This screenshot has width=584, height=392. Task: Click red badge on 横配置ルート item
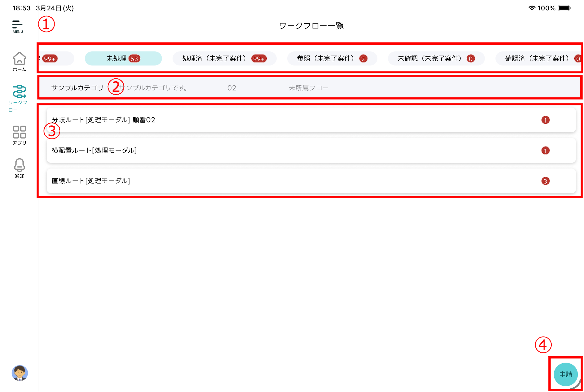[x=545, y=151]
